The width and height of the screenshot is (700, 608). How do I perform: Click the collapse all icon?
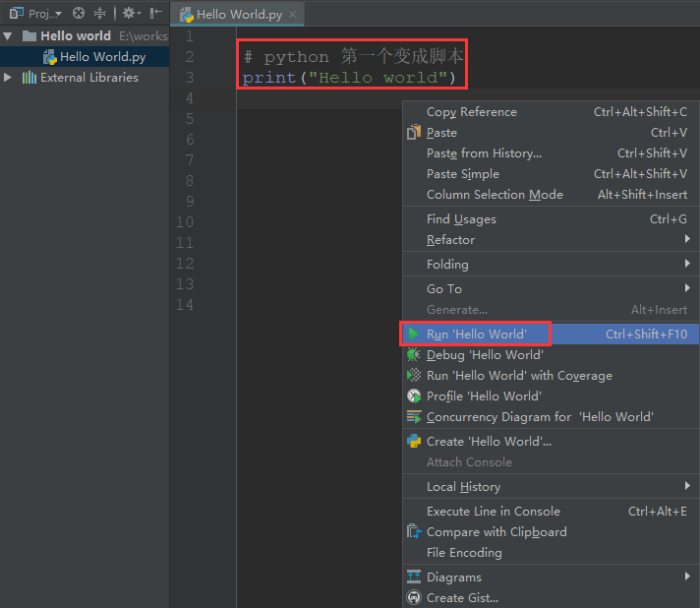point(99,13)
